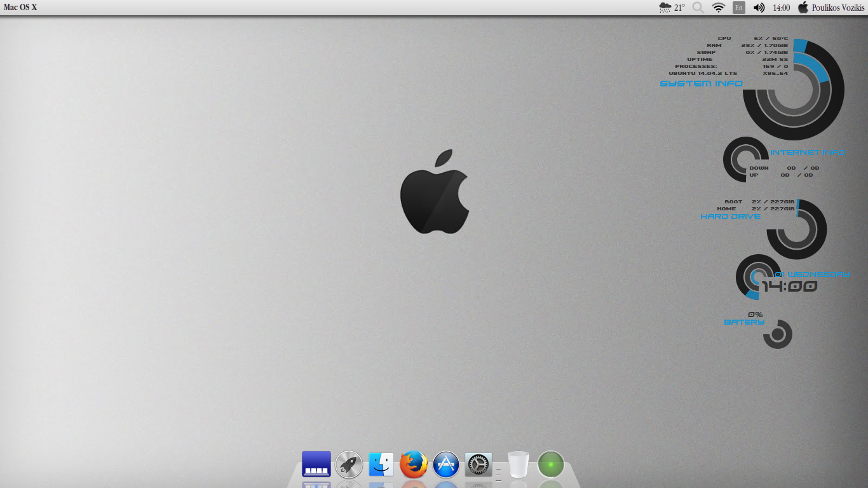Open System Preferences gear in dock
Image resolution: width=868 pixels, height=488 pixels.
pyautogui.click(x=478, y=464)
